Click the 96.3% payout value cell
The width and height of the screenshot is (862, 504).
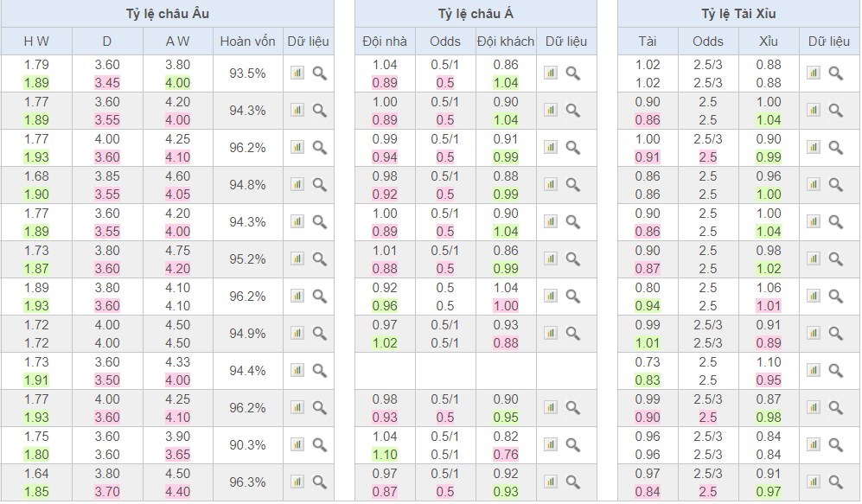click(247, 482)
